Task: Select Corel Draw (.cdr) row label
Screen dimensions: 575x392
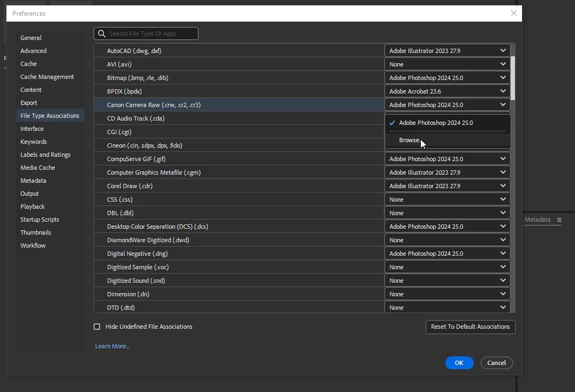Action: [x=129, y=186]
